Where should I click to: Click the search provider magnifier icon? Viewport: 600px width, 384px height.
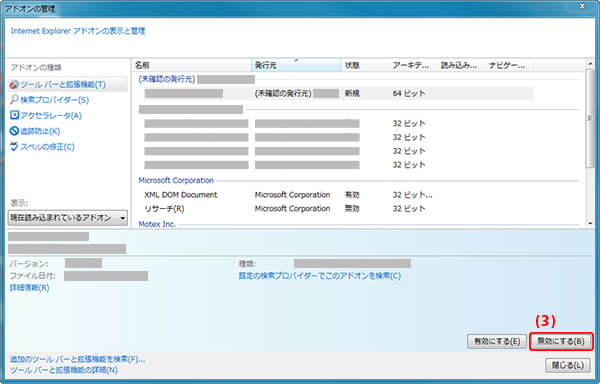point(14,99)
